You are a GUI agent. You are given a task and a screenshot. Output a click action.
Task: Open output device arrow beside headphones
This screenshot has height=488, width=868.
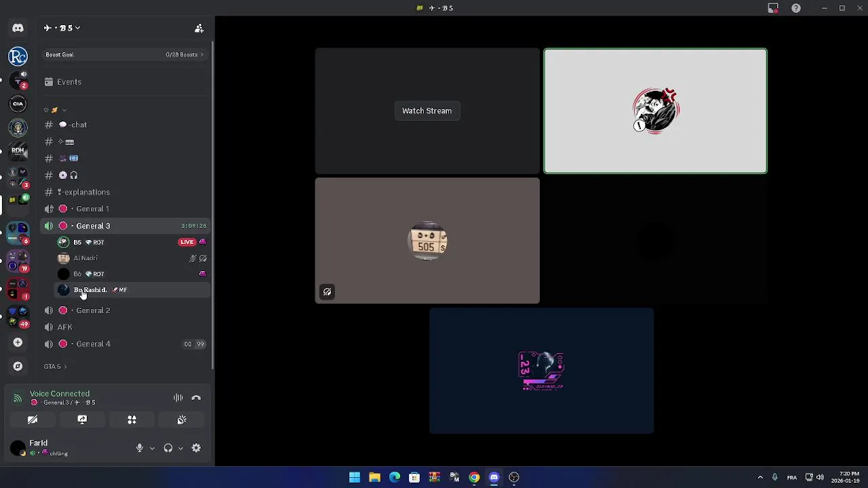[x=180, y=448]
